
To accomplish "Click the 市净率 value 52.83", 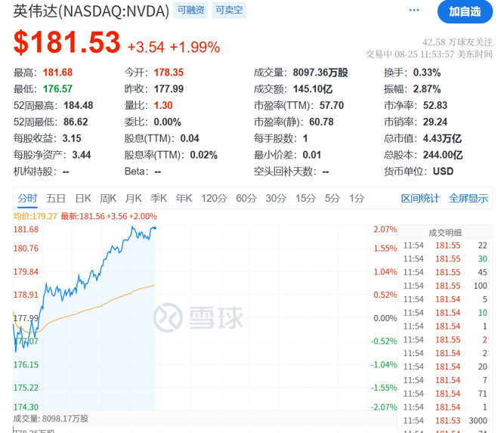I will point(435,106).
